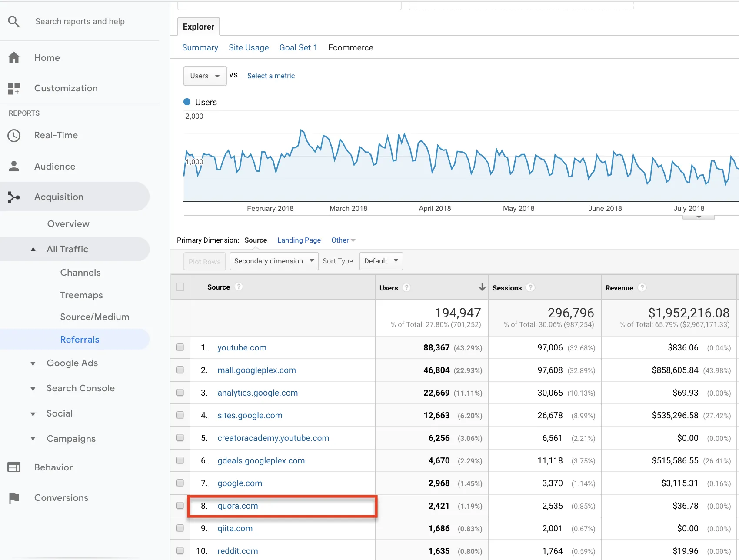Open the youtube.com source link
Image resolution: width=739 pixels, height=560 pixels.
[242, 347]
